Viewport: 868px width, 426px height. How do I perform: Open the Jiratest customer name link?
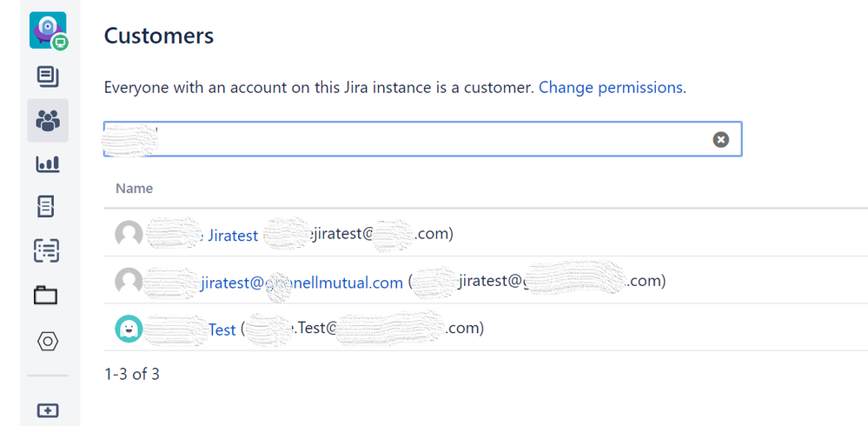(233, 235)
